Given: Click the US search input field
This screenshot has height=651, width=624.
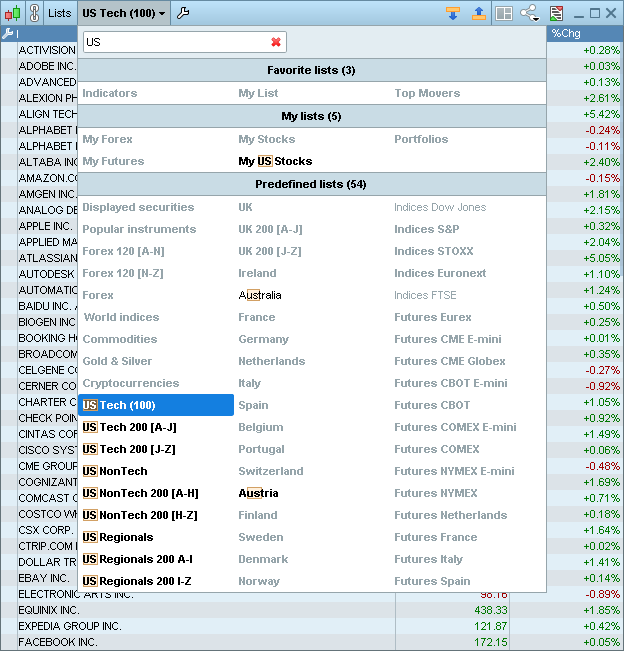Looking at the screenshot, I should coord(175,42).
